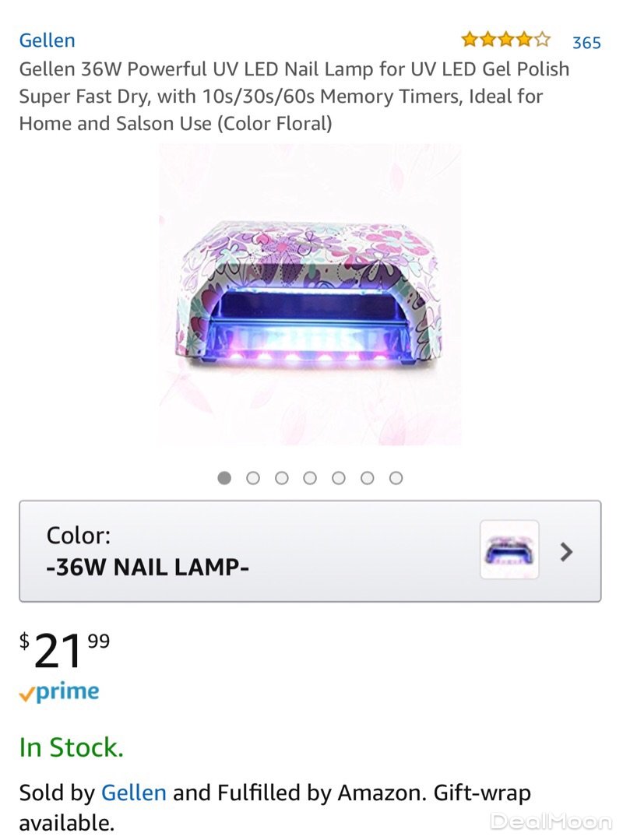Image resolution: width=623 pixels, height=840 pixels.
Task: Click the DealMoon watermark logo
Action: tap(551, 821)
